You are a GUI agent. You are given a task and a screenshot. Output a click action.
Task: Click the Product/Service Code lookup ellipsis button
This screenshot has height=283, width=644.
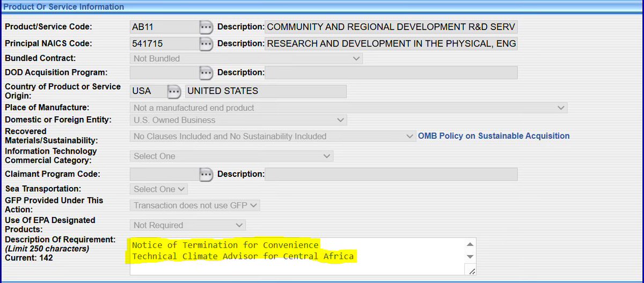pos(206,27)
